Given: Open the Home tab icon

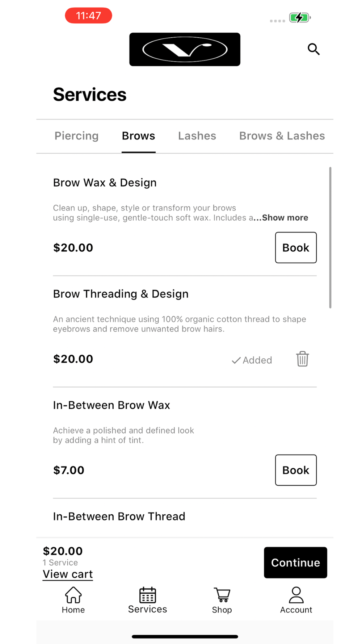Looking at the screenshot, I should tap(73, 595).
